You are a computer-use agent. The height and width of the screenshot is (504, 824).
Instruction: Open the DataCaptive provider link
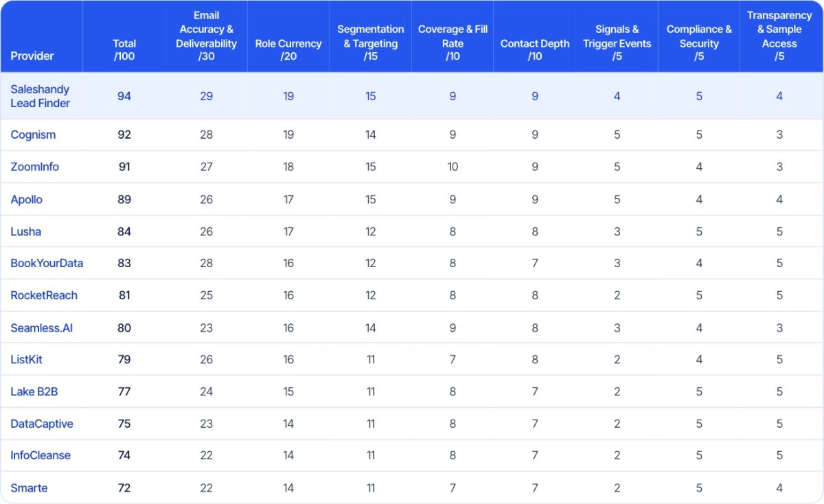(x=42, y=424)
